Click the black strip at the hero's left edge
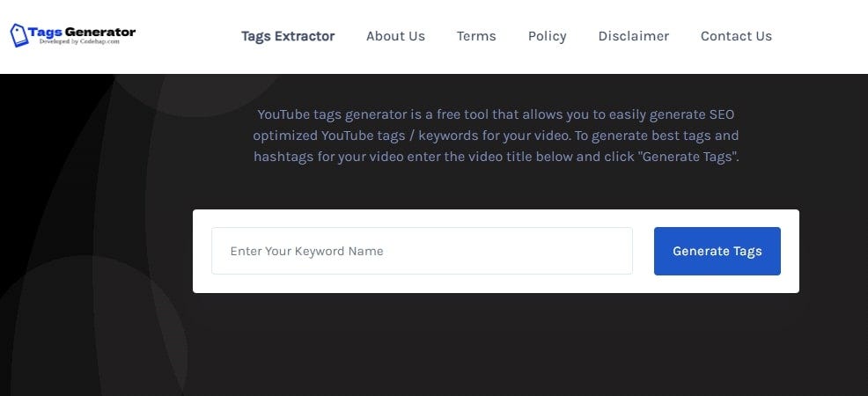The image size is (868, 396). click(22, 166)
